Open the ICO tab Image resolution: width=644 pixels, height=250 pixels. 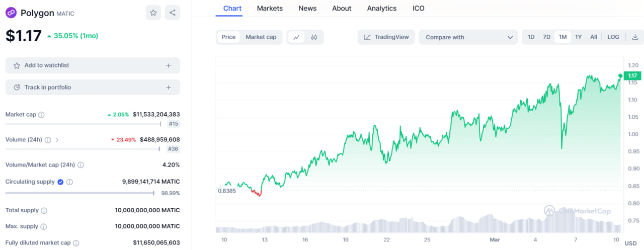[x=419, y=8]
